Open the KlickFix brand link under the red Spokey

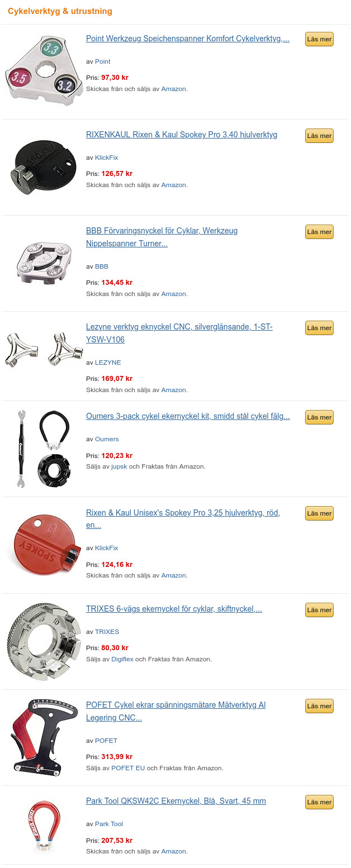point(107,548)
